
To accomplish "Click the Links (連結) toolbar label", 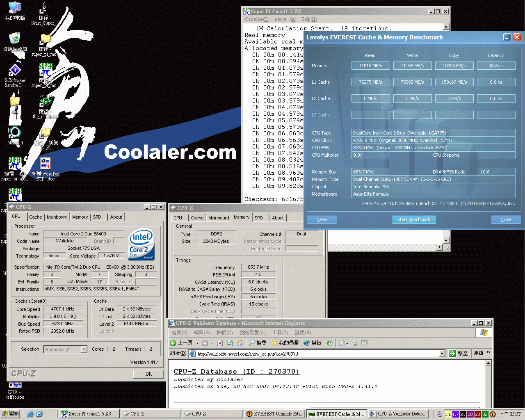I will pos(478,353).
